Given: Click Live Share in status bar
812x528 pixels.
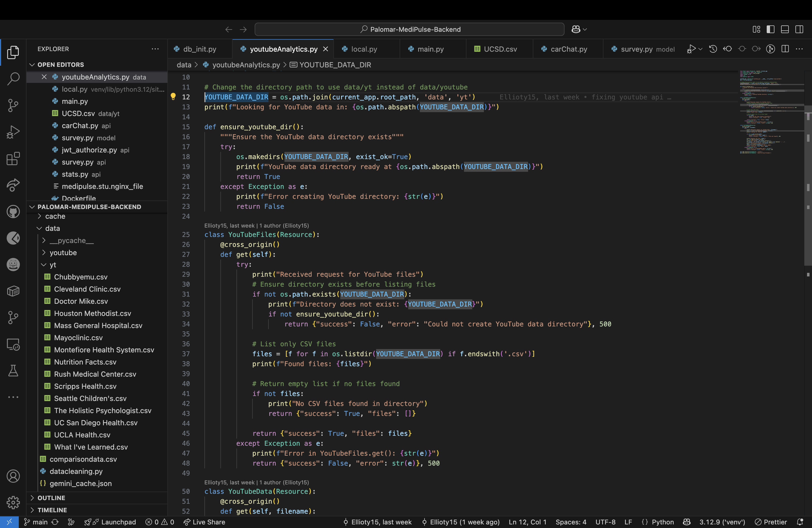Looking at the screenshot, I should pos(205,522).
